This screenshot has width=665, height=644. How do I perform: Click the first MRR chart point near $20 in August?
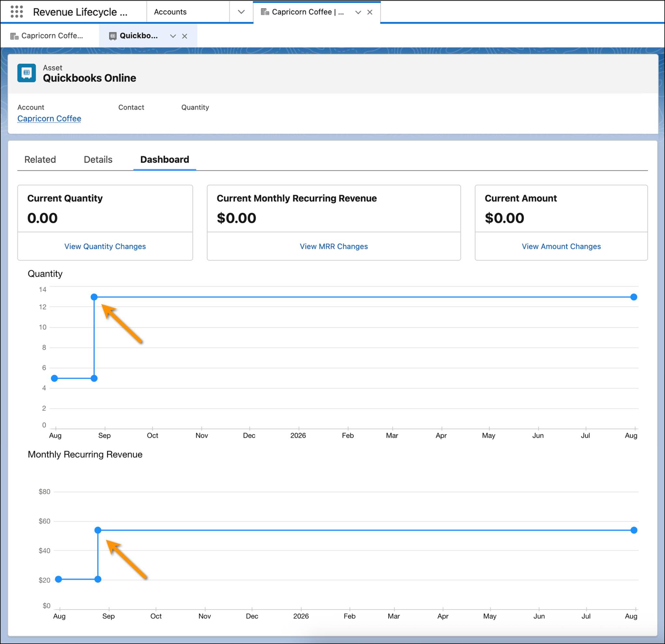tap(58, 579)
